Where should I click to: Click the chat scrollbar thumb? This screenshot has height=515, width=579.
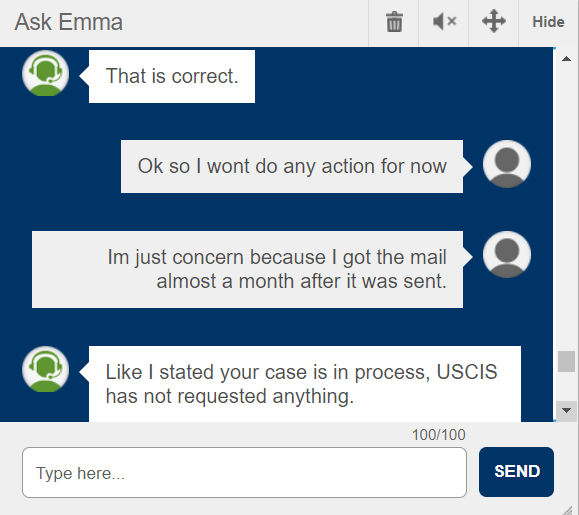coord(566,361)
